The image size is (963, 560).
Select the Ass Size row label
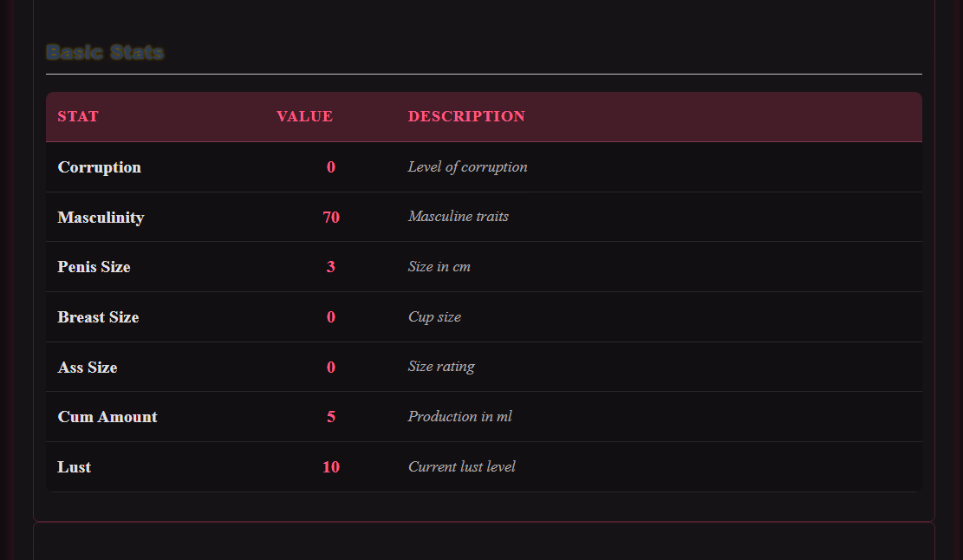(88, 368)
